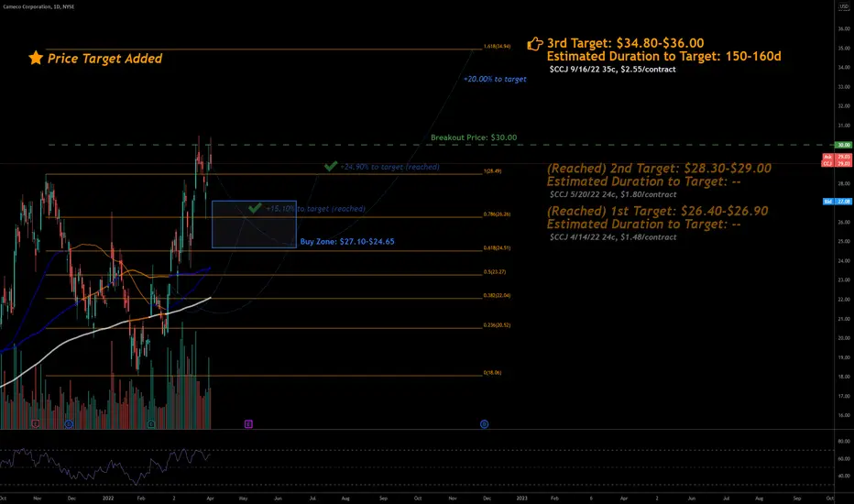Click the red Ask 29.03 price label

tap(837, 157)
